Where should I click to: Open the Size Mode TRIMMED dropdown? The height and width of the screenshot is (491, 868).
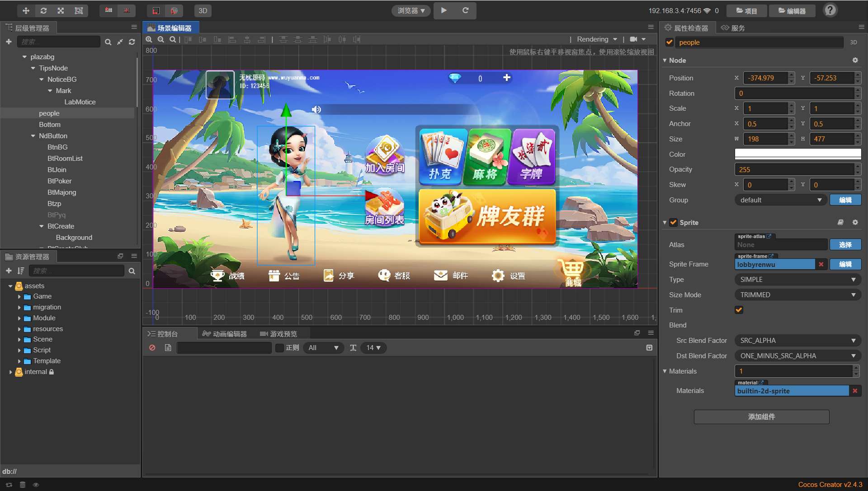click(797, 295)
